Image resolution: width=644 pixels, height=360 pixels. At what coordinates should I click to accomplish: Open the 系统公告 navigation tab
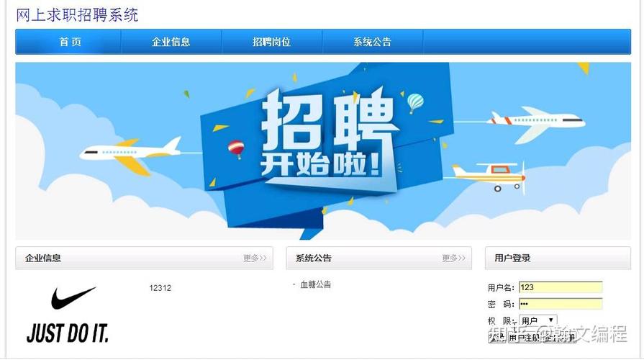point(373,42)
